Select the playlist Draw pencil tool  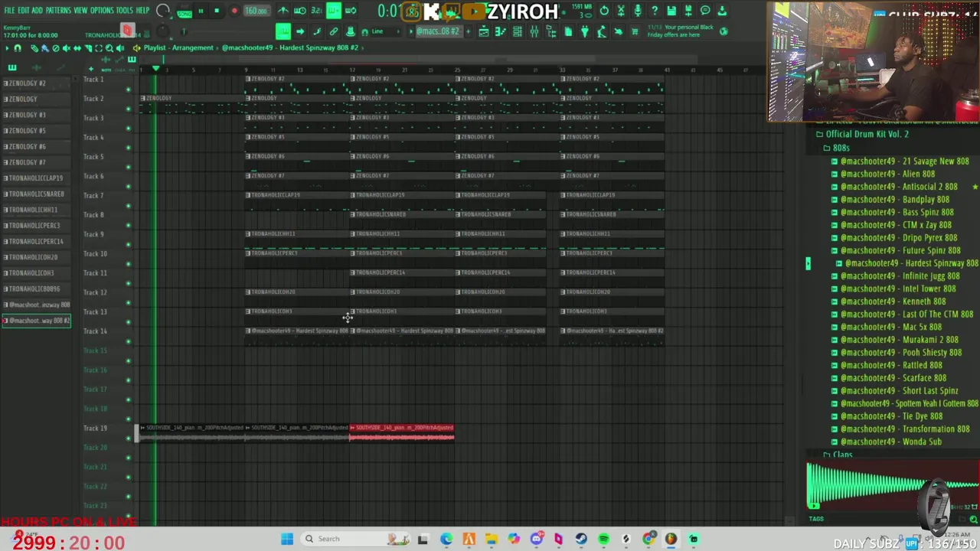click(34, 47)
